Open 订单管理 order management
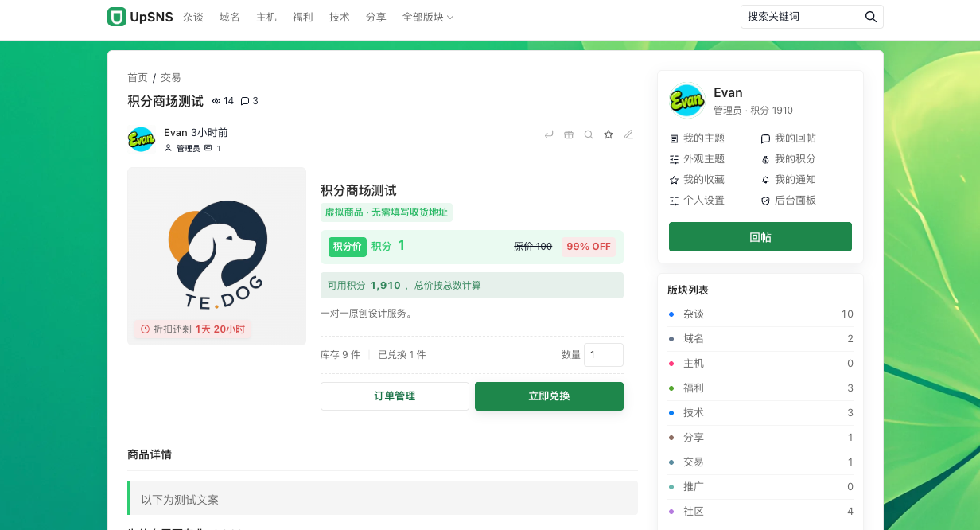980x530 pixels. (x=395, y=396)
